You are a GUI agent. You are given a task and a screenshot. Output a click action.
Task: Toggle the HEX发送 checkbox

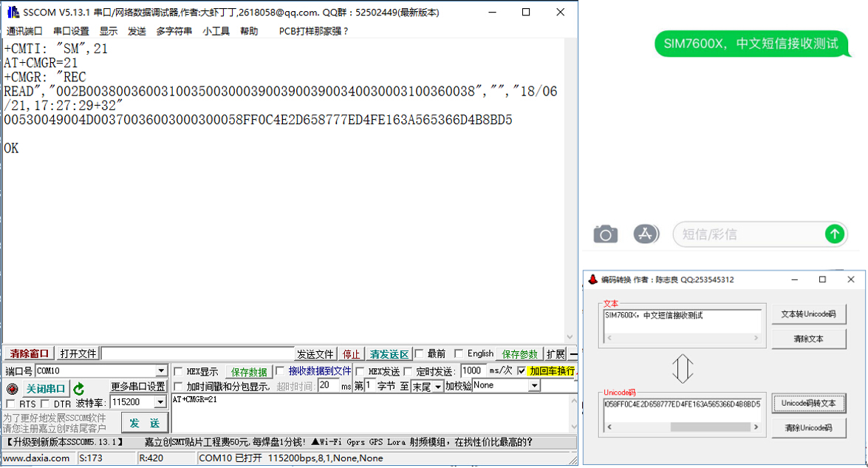point(360,371)
